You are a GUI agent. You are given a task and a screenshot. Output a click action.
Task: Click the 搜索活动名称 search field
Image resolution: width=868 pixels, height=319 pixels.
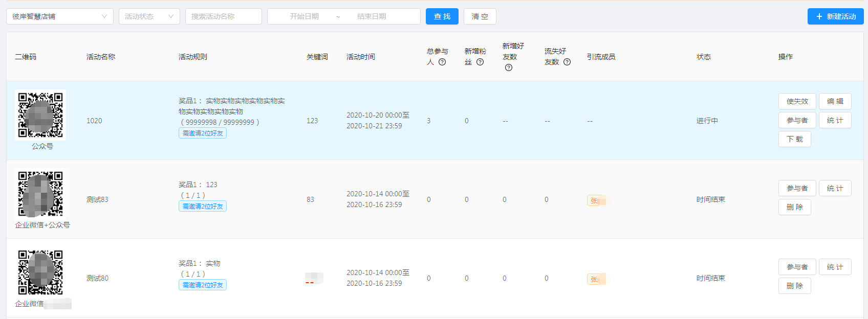(x=223, y=16)
